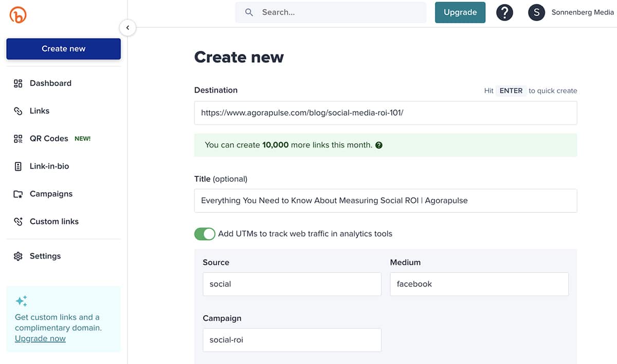Viewport: 617px width, 364px height.
Task: Turn off the Add UTMs toggle
Action: pyautogui.click(x=205, y=234)
